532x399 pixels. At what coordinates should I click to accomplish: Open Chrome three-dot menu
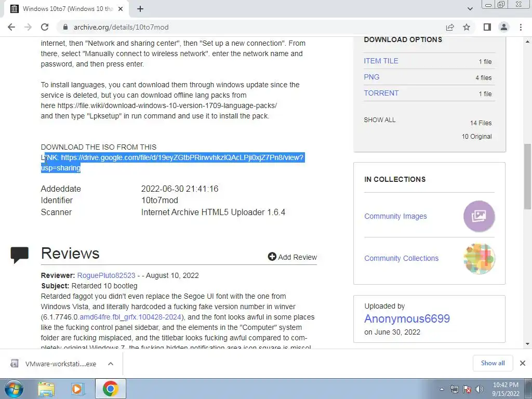coord(521,27)
